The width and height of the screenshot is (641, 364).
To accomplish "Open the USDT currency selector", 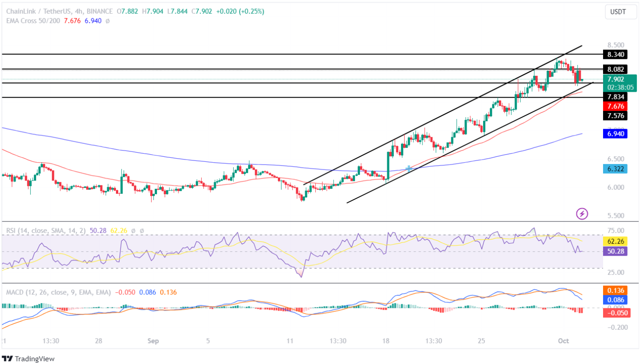I will (621, 12).
